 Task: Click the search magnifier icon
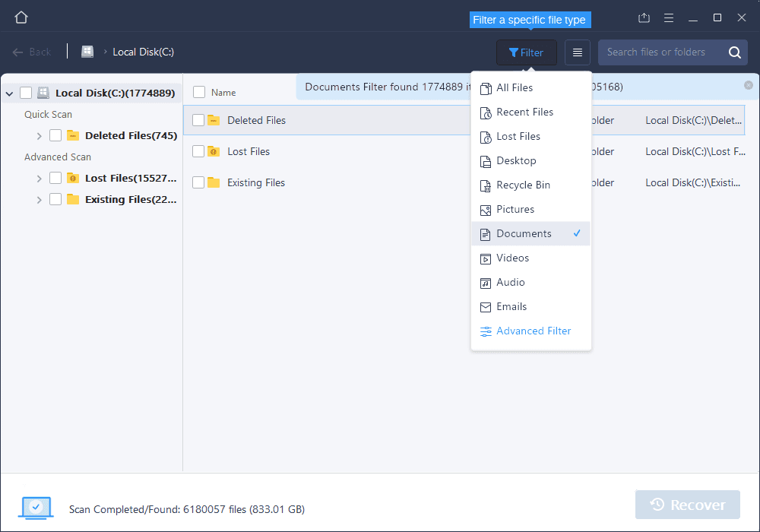pos(733,52)
